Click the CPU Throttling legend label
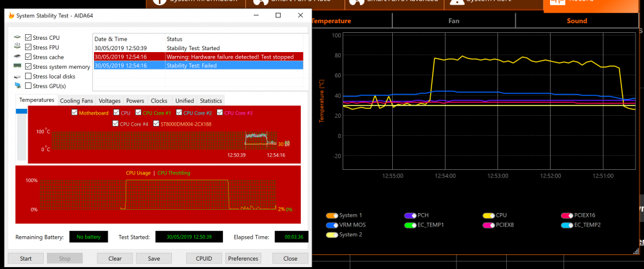 pyautogui.click(x=174, y=173)
